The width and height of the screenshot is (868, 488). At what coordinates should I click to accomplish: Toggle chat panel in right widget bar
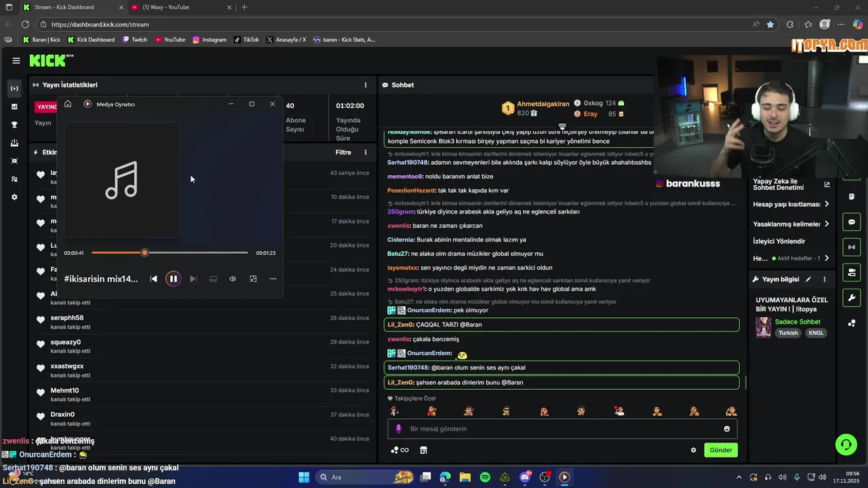tap(852, 222)
